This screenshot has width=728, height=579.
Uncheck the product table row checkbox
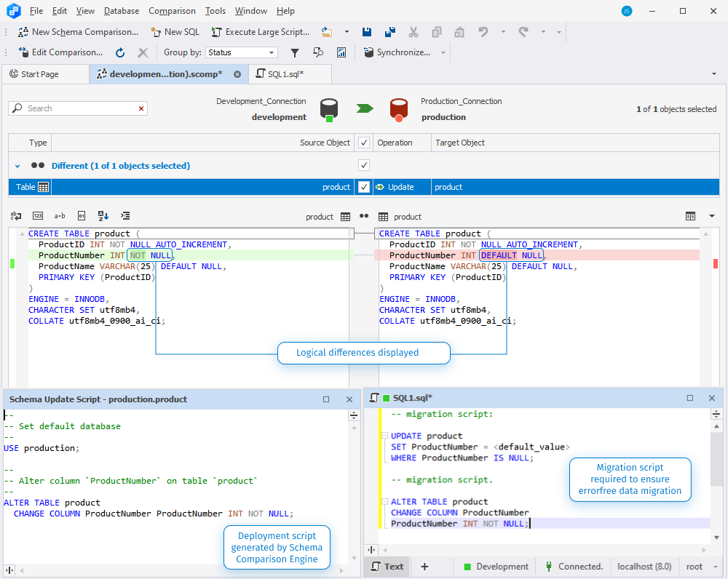click(364, 187)
